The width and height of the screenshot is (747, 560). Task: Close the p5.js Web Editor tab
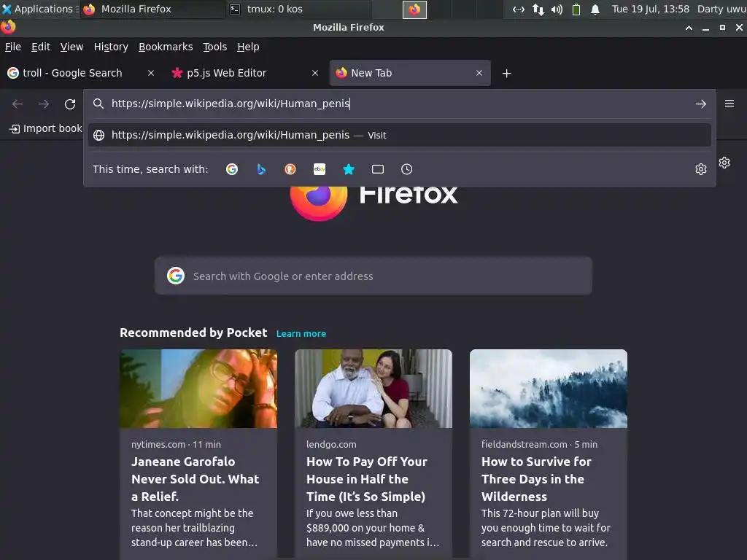(315, 73)
